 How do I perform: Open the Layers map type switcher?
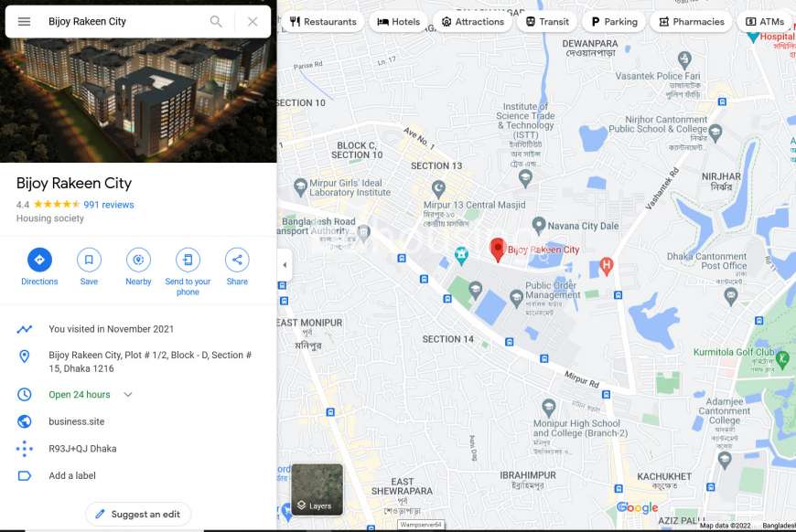317,489
